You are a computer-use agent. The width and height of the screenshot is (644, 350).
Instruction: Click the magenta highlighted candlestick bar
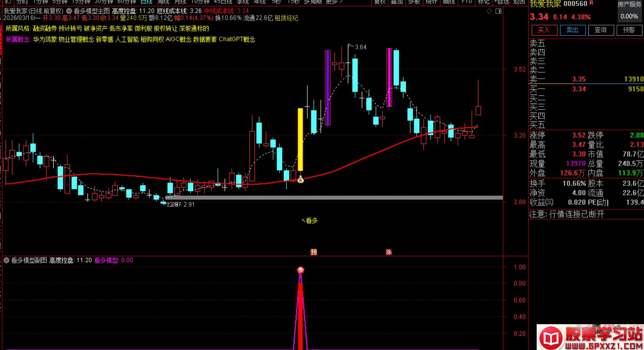tap(389, 77)
